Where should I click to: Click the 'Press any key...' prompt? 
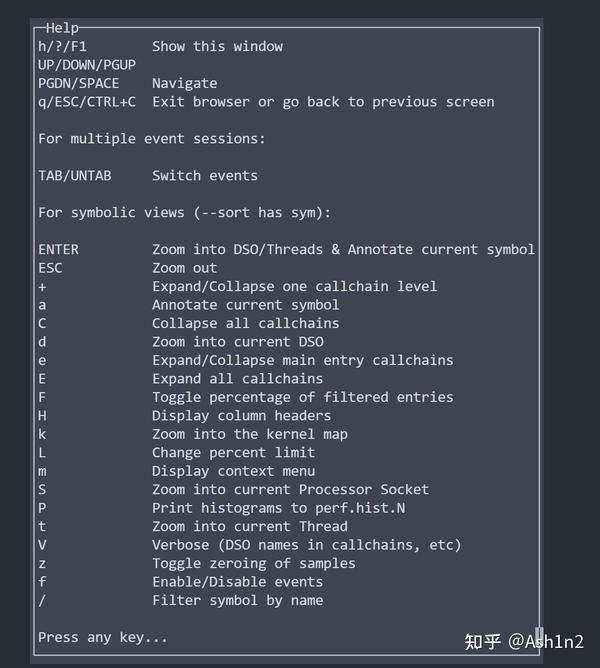pyautogui.click(x=103, y=637)
